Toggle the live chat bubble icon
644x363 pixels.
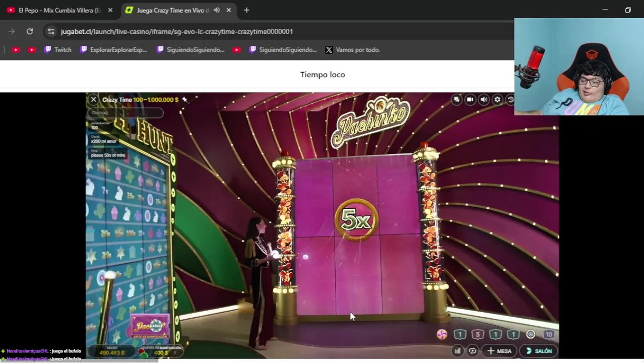(457, 100)
